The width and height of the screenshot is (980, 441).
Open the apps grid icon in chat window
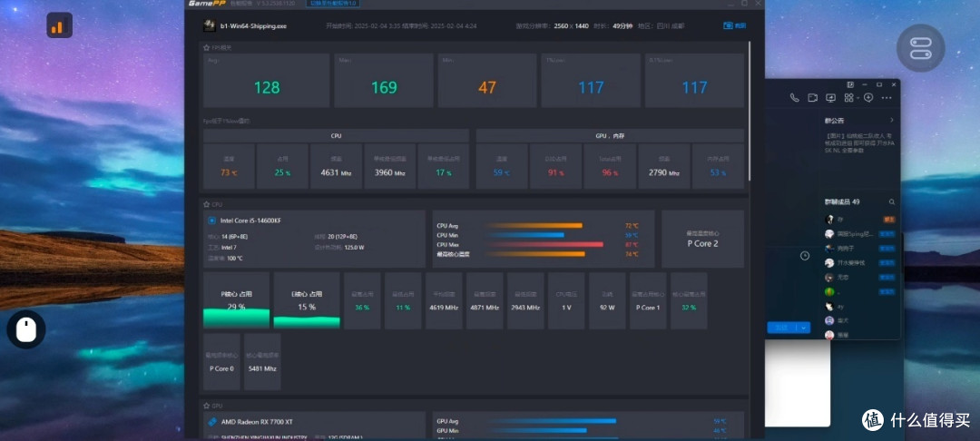[848, 97]
